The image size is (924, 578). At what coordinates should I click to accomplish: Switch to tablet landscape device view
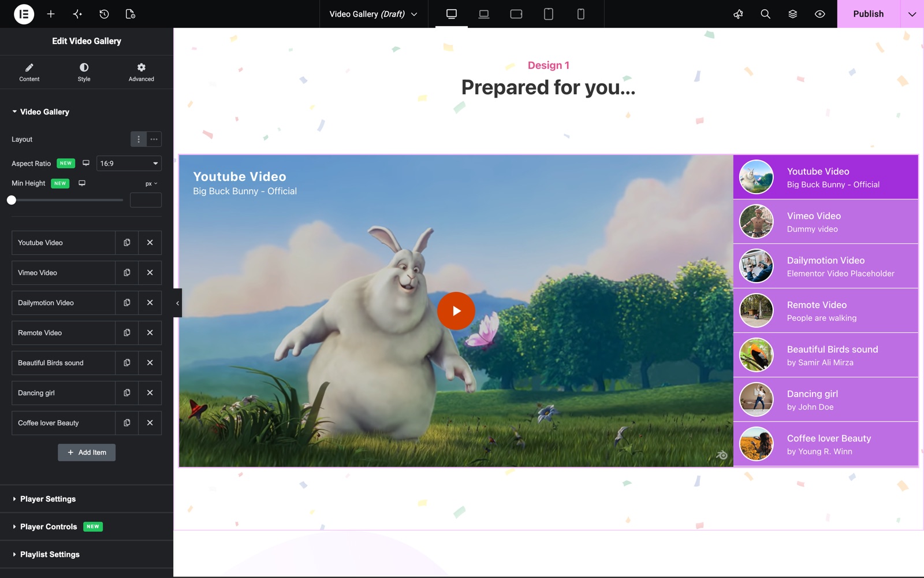tap(516, 14)
